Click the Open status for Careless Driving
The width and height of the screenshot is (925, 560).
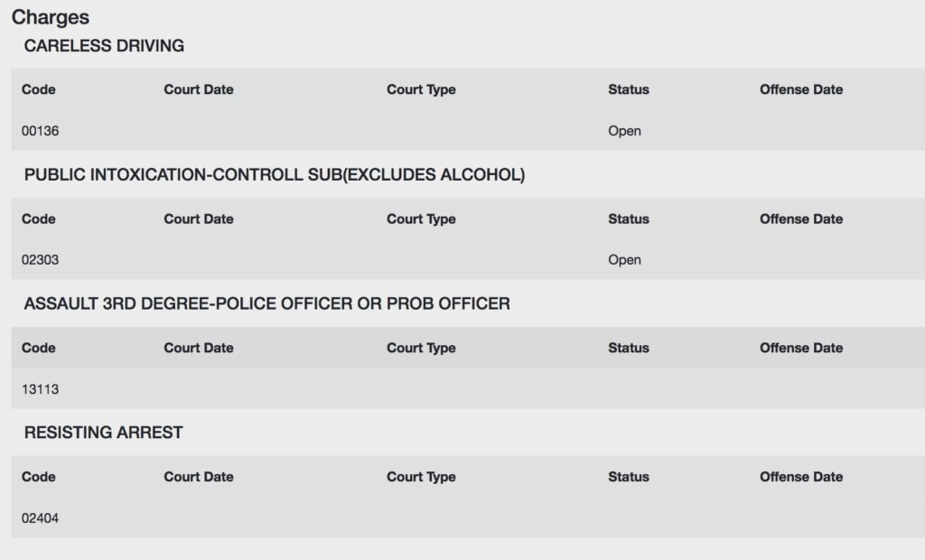coord(624,131)
